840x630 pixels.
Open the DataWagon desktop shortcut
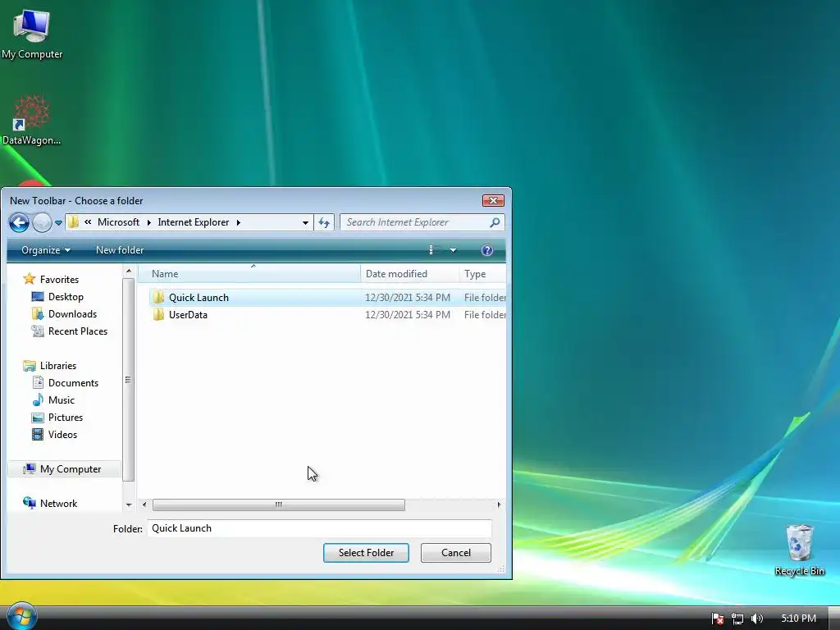click(32, 121)
